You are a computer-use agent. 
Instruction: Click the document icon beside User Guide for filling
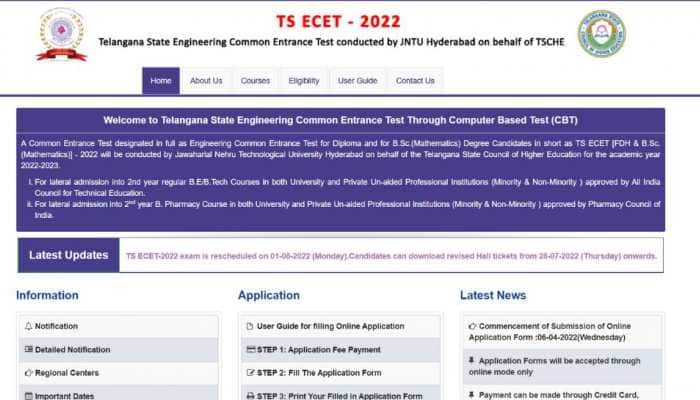(250, 326)
